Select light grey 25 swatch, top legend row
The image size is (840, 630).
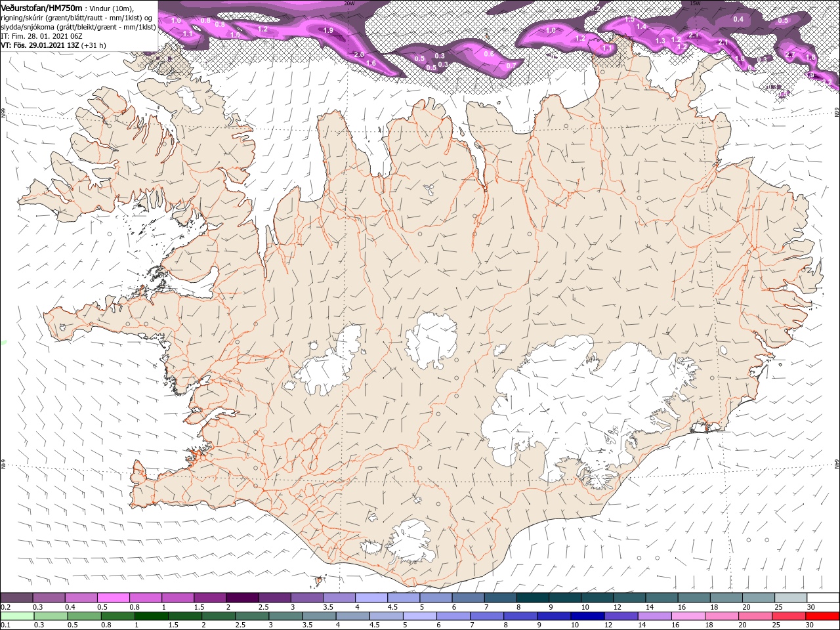790,597
